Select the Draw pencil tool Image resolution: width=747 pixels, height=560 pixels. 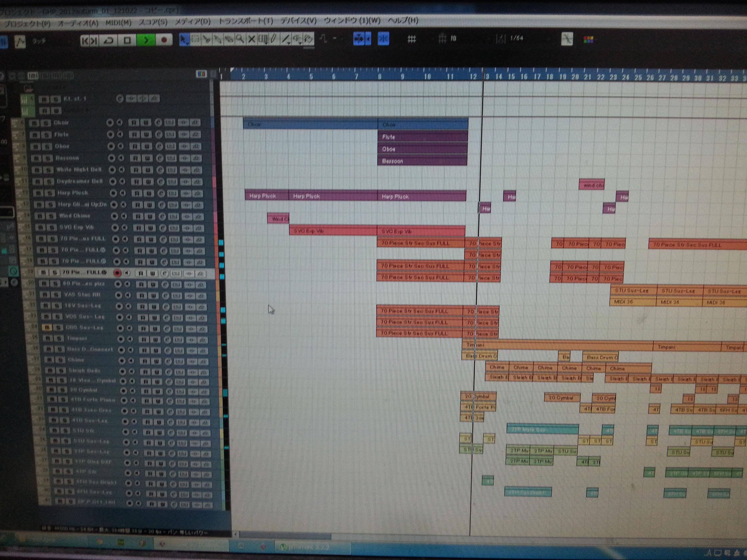274,39
